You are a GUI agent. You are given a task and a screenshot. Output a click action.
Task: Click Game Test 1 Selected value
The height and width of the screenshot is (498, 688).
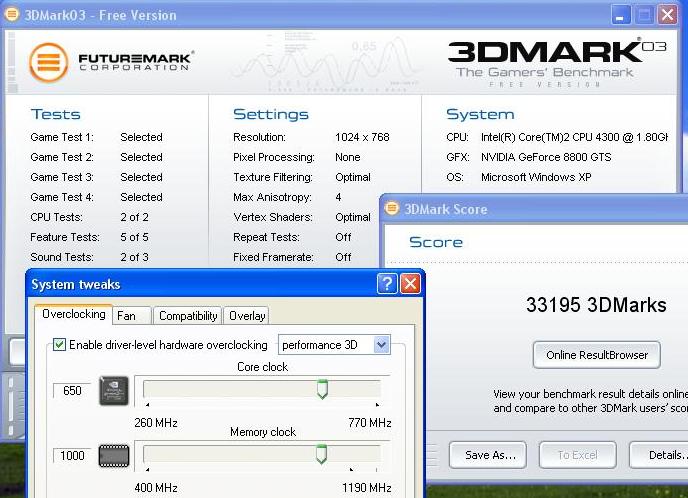(x=141, y=137)
